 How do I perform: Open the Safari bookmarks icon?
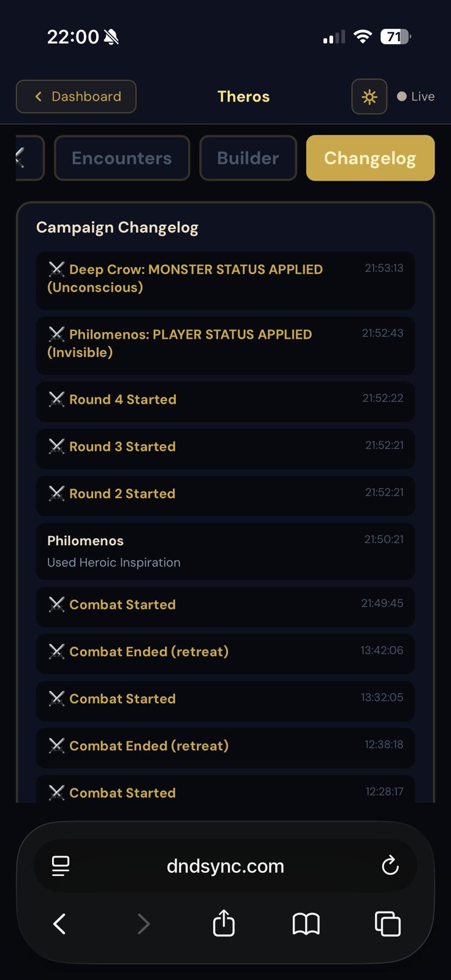pyautogui.click(x=307, y=924)
